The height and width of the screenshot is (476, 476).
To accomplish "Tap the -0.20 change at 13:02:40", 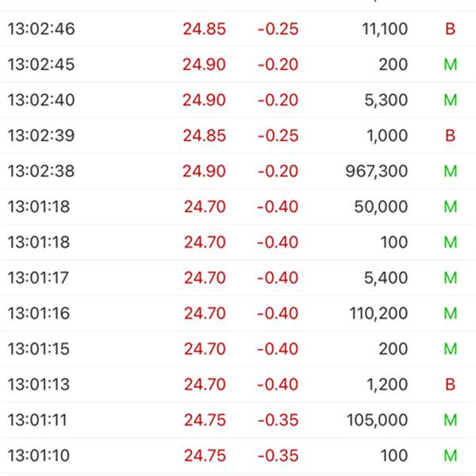I will pos(278,100).
